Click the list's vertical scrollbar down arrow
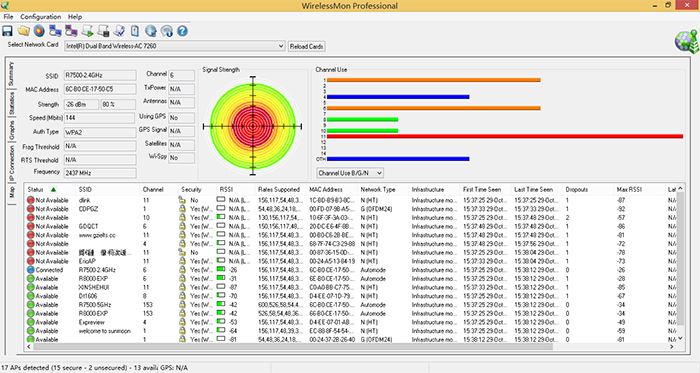700x373 pixels. click(680, 339)
